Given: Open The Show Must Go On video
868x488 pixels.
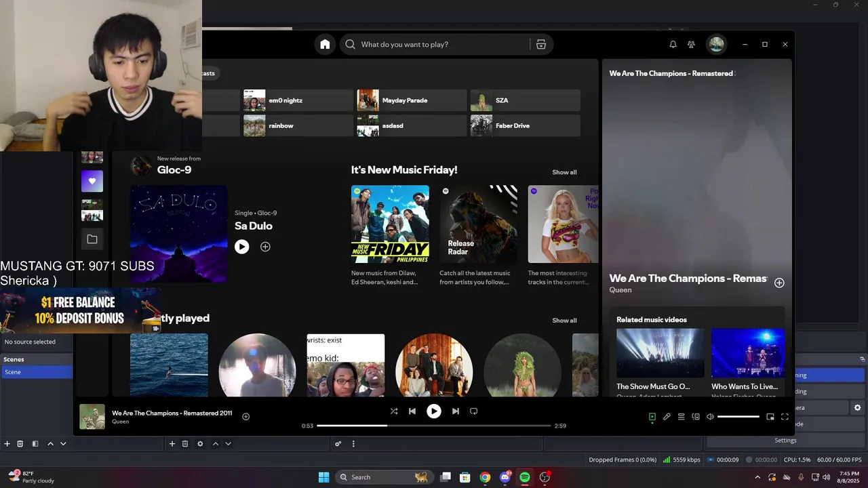Looking at the screenshot, I should coord(660,353).
